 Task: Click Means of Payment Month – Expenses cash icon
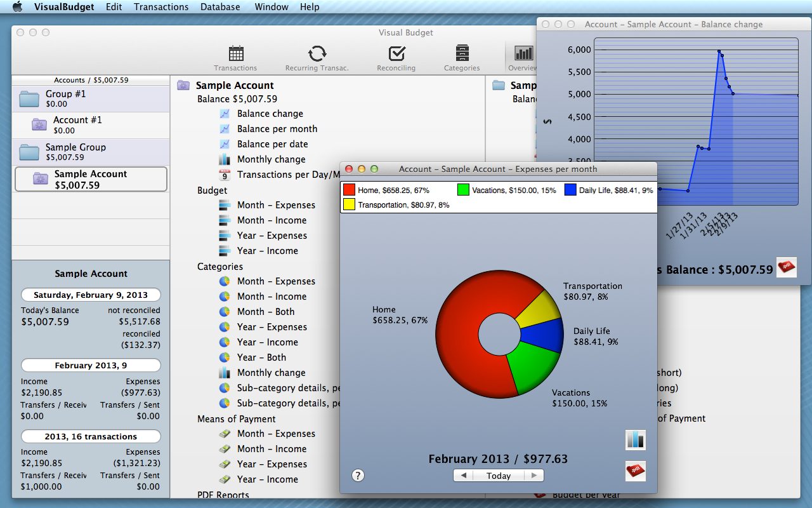pos(224,434)
